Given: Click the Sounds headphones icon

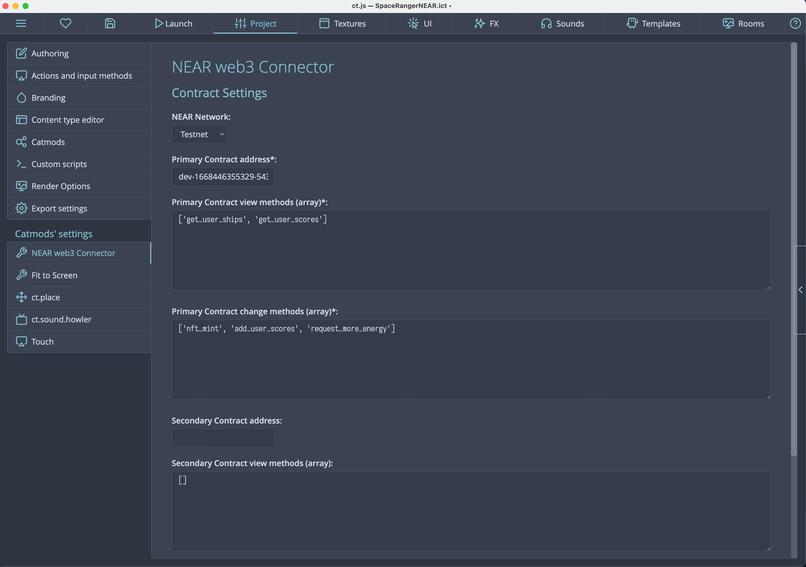Looking at the screenshot, I should coord(546,23).
